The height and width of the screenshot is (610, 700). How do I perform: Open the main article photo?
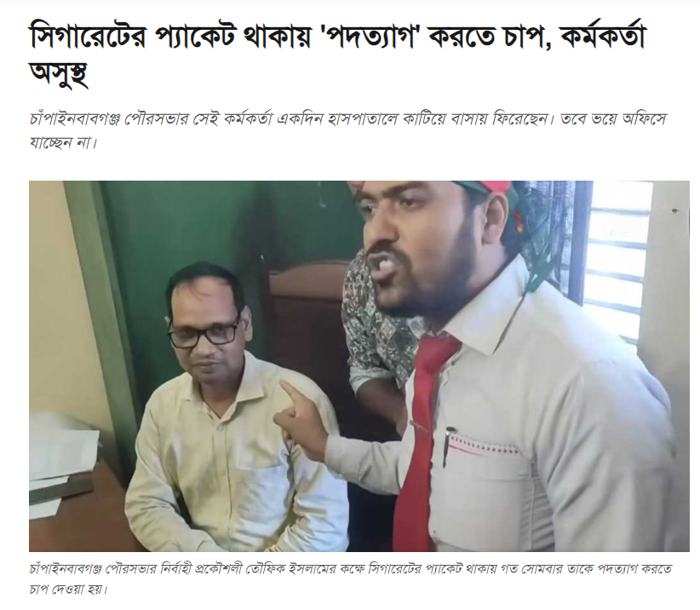pyautogui.click(x=359, y=365)
